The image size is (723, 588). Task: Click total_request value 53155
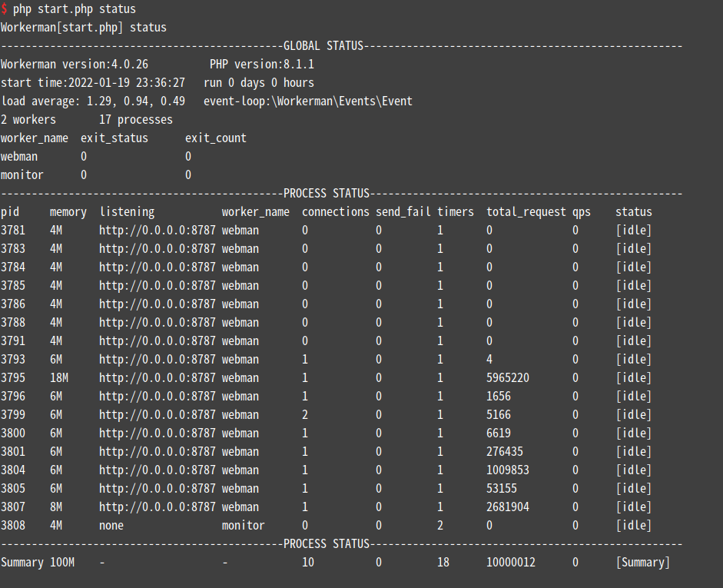tap(502, 489)
